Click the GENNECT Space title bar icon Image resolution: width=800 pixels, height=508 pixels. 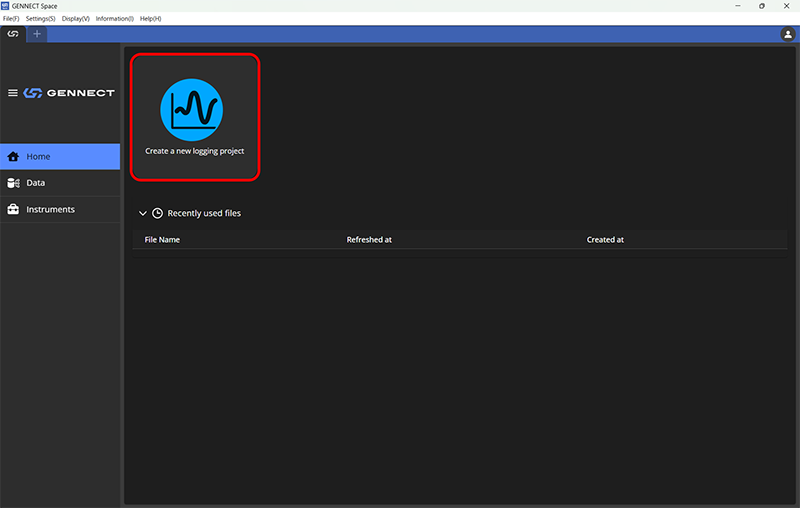point(5,6)
